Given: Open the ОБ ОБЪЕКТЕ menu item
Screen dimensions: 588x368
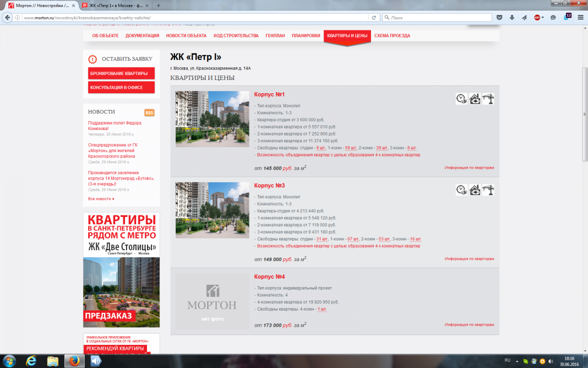Looking at the screenshot, I should click(105, 36).
